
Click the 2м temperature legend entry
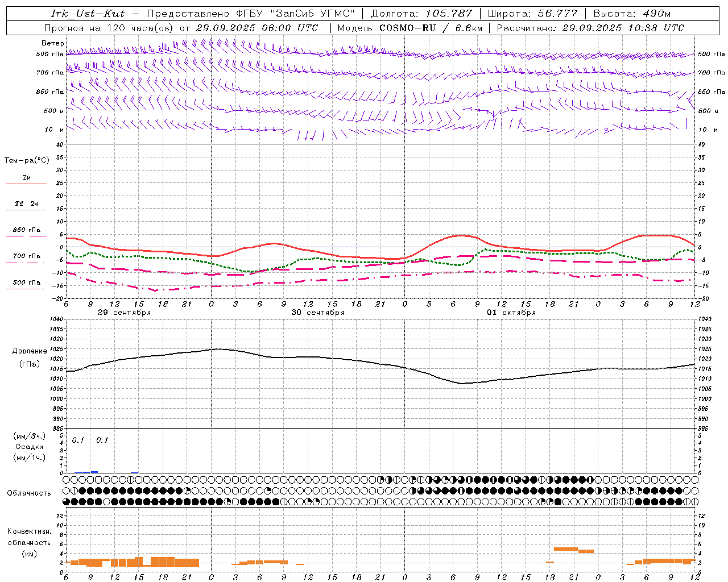click(27, 177)
